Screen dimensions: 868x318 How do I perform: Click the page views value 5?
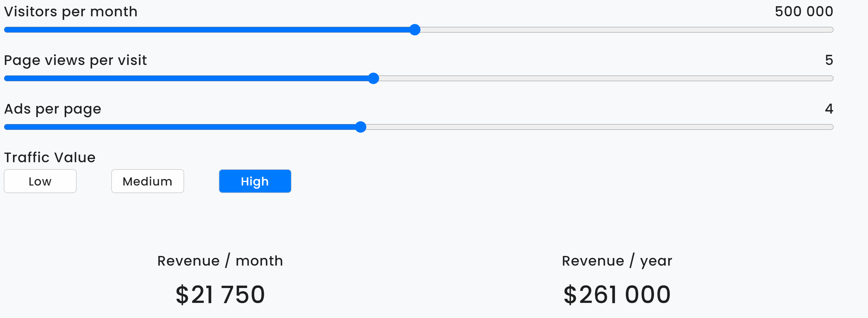(829, 60)
